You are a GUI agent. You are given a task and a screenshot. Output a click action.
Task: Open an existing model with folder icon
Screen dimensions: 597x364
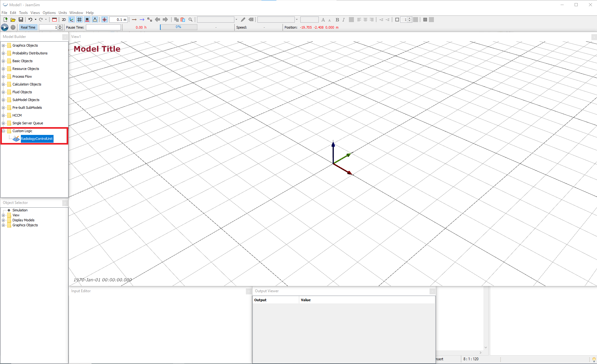13,20
